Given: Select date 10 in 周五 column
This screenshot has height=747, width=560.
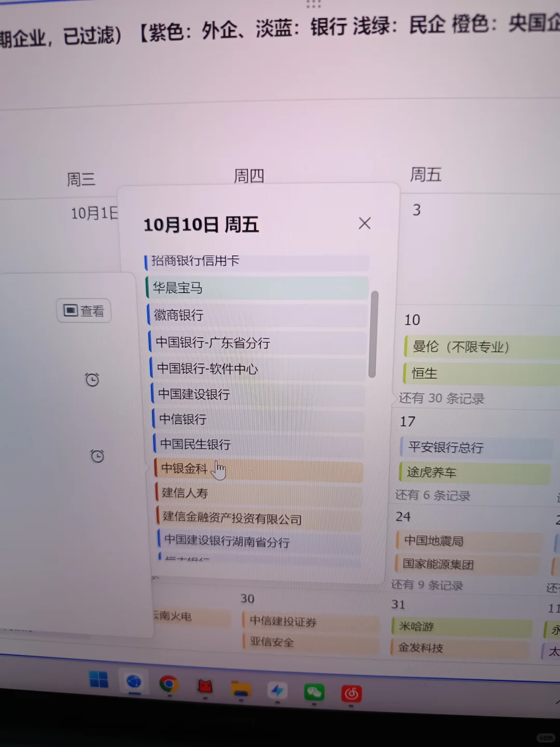Looking at the screenshot, I should point(412,320).
